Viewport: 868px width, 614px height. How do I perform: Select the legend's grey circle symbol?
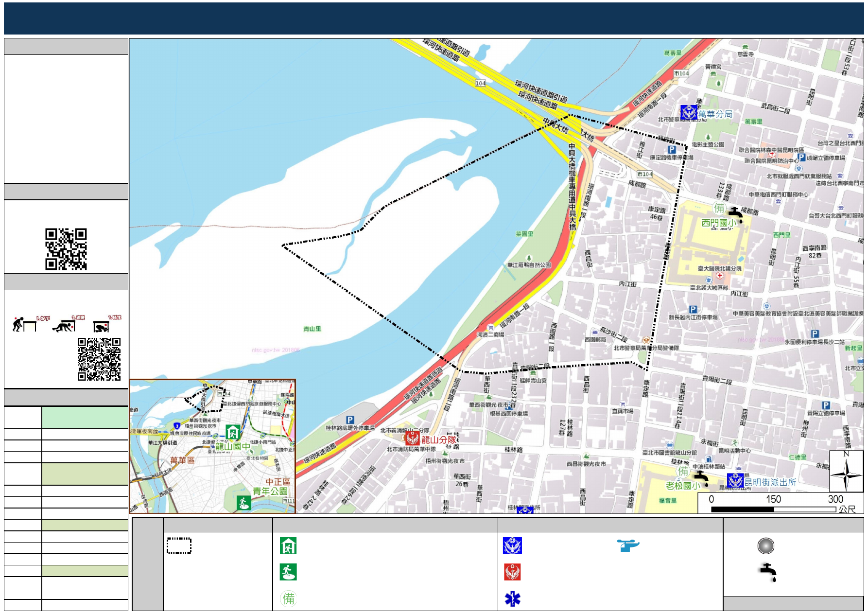pyautogui.click(x=766, y=546)
